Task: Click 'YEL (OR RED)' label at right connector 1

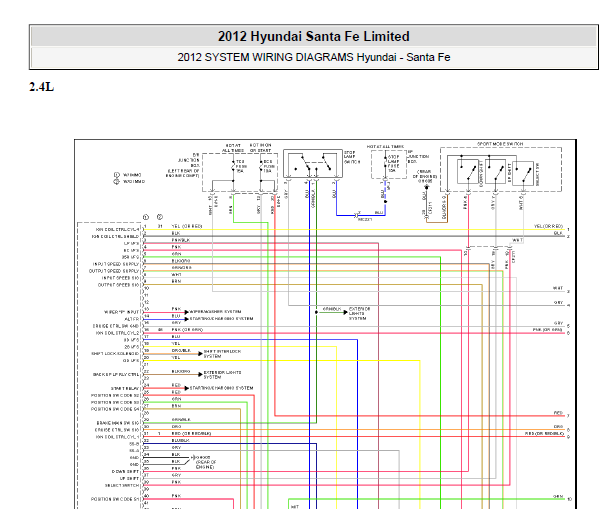Action: coord(548,226)
